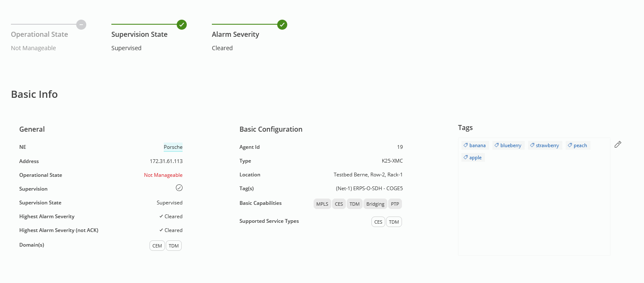Select the CEM domain chip
Viewport: 644px width, 283px height.
pos(157,246)
